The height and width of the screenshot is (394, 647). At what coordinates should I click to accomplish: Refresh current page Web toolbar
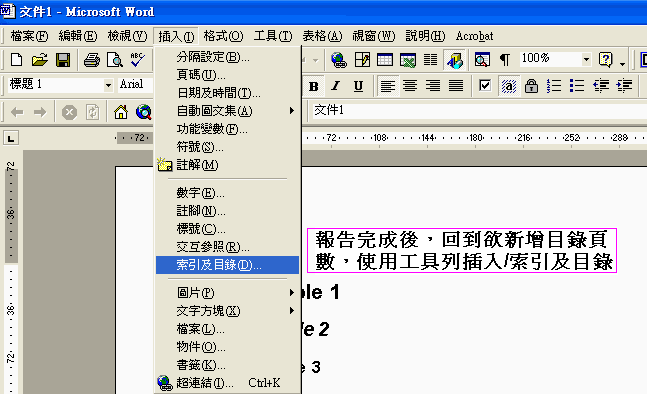[x=92, y=112]
